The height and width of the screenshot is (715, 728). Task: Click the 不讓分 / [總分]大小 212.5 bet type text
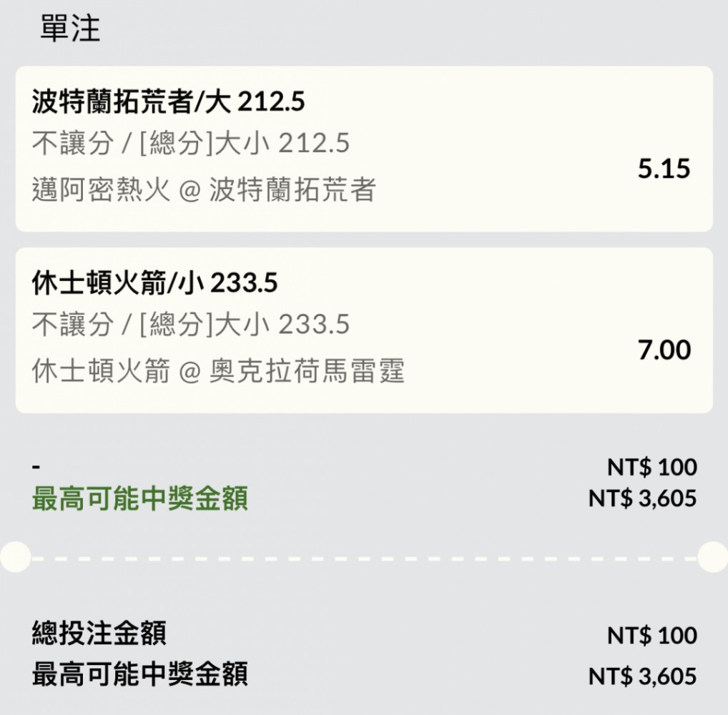[191, 144]
